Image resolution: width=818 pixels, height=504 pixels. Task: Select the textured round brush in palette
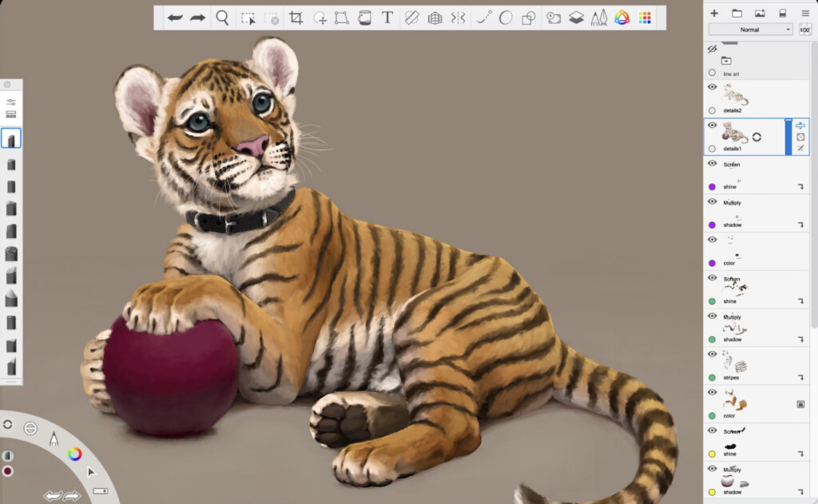[11, 254]
